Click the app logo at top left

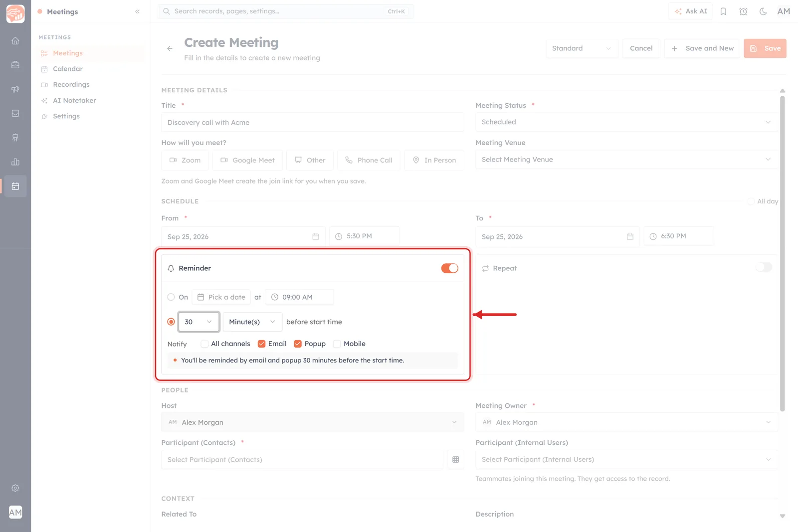point(15,13)
